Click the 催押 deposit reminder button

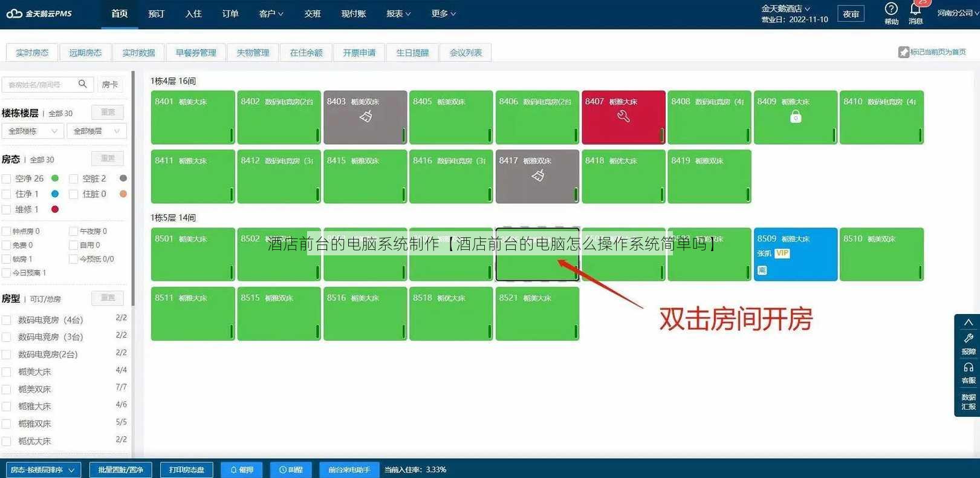(242, 470)
